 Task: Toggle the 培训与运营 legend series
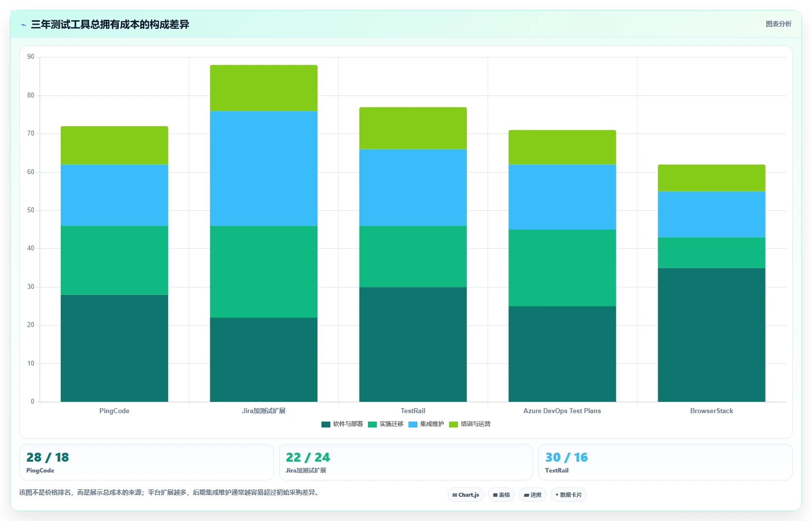point(470,424)
